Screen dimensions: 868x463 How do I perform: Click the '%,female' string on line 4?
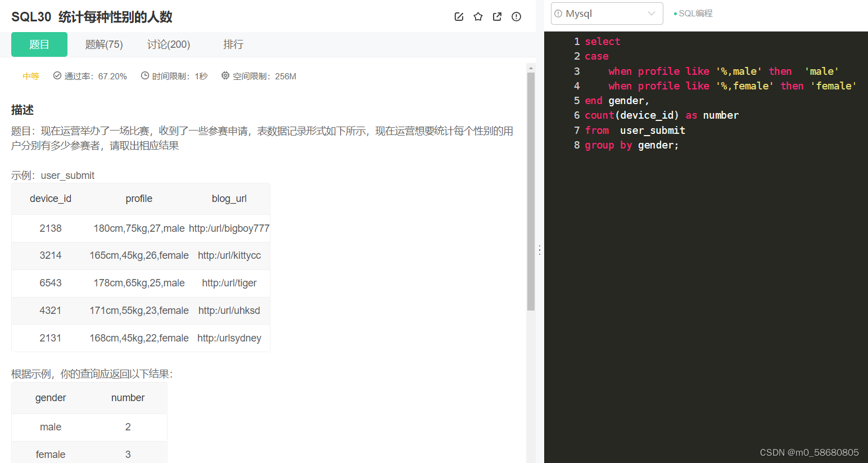click(x=745, y=86)
